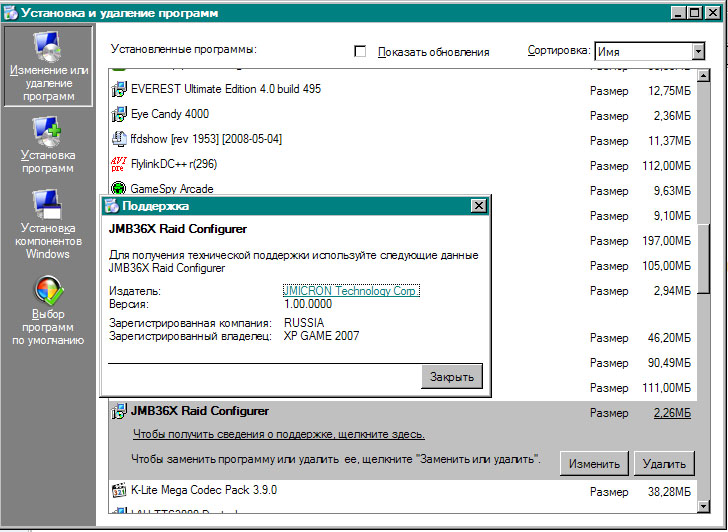
Task: Click JMB36X Raid Configurer list icon
Action: 119,411
